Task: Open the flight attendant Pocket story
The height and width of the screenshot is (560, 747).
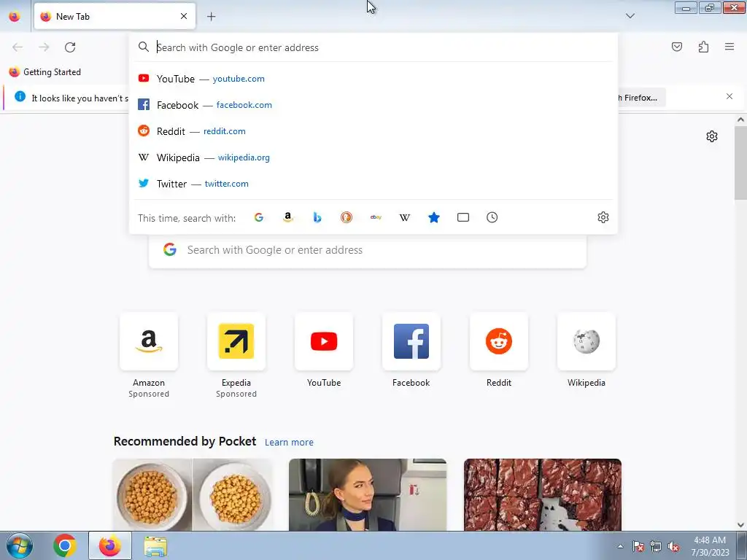Action: tap(368, 495)
